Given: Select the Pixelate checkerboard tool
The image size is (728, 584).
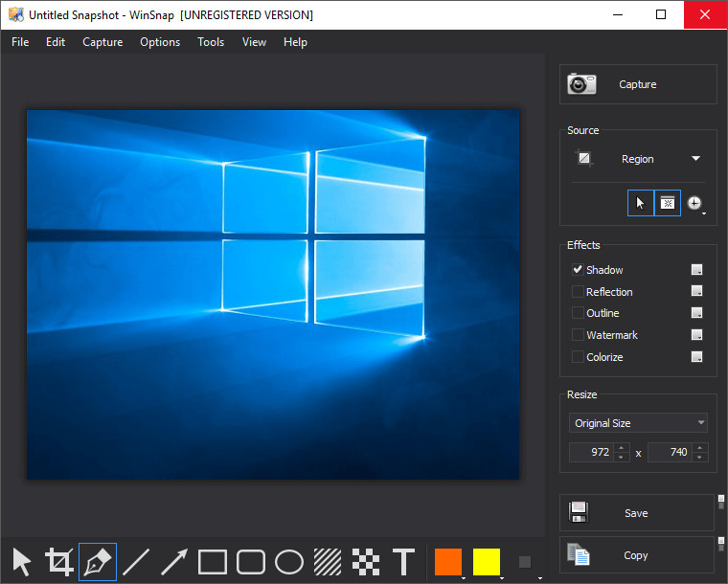Looking at the screenshot, I should (x=366, y=562).
